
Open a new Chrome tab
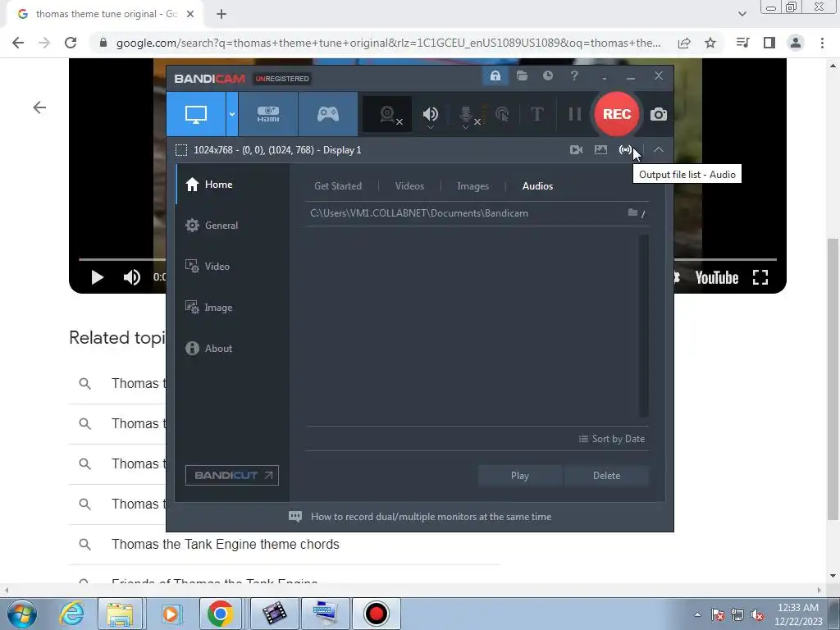click(221, 14)
